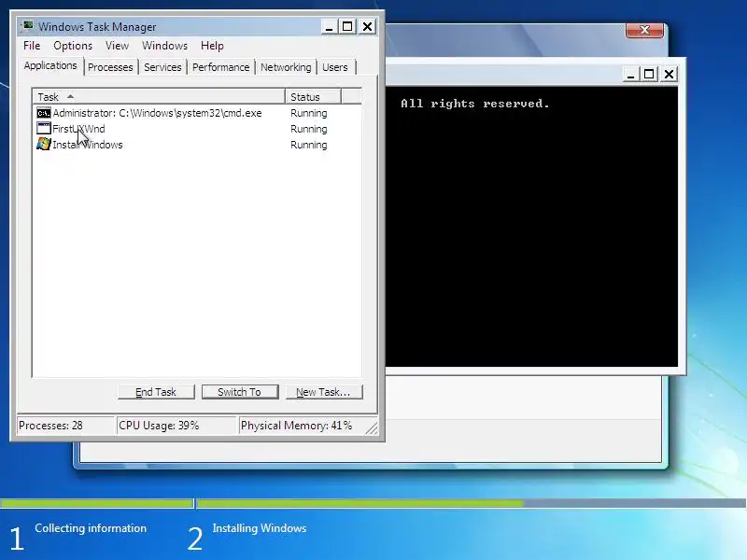The image size is (747, 560).
Task: Click the Install Windows flag icon
Action: (x=43, y=145)
